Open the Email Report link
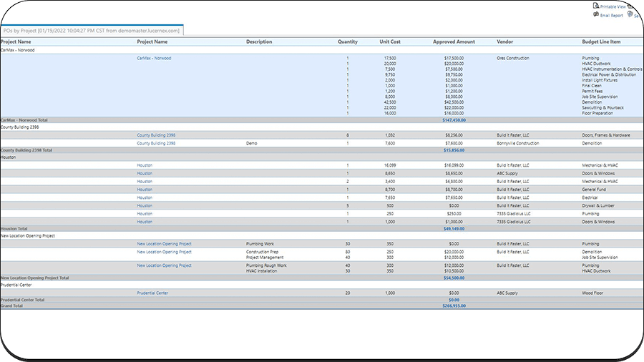Screen dimensions: 644x362 pyautogui.click(x=611, y=15)
